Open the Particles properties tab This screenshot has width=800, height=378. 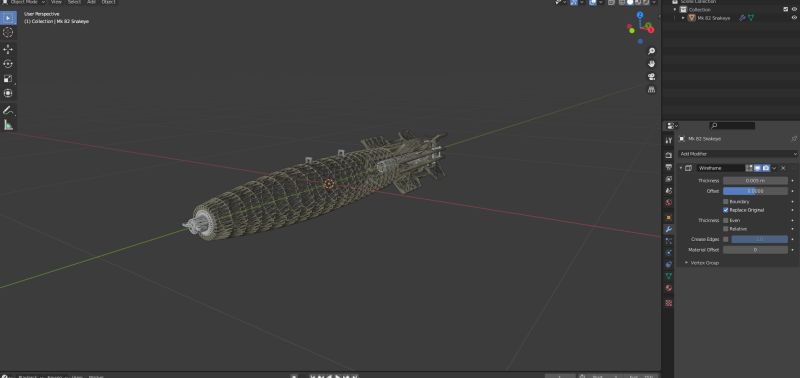pos(668,241)
